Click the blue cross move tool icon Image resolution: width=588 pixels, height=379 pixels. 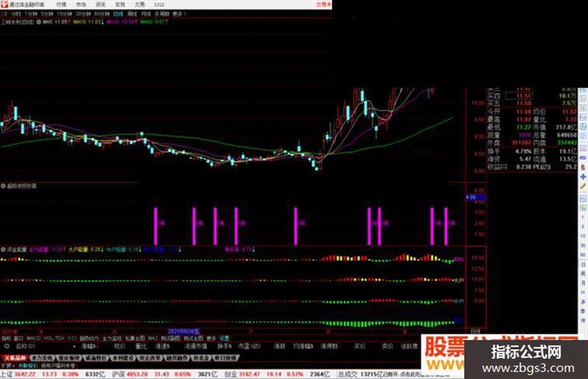[583, 176]
